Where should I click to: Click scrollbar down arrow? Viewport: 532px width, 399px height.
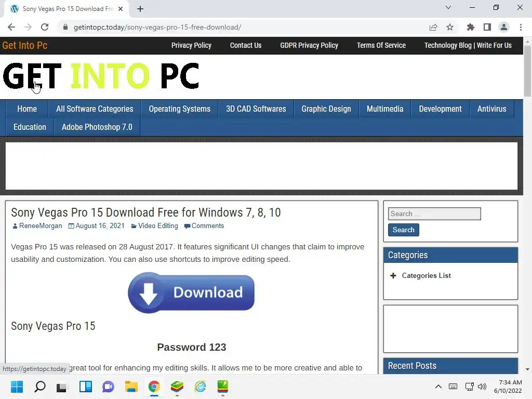(527, 369)
